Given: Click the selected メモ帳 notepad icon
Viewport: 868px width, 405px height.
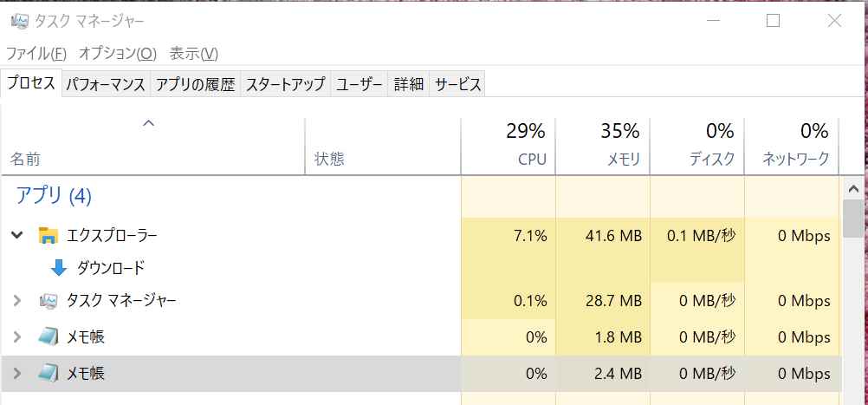Looking at the screenshot, I should click(x=49, y=373).
